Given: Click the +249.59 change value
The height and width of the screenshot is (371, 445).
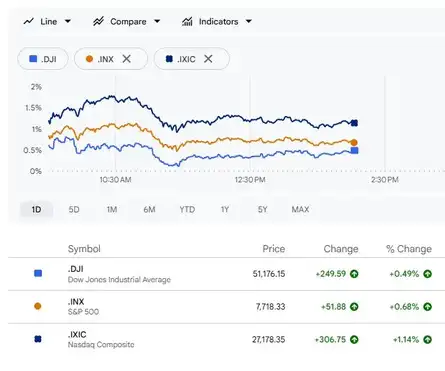Looking at the screenshot, I should click(x=331, y=274).
